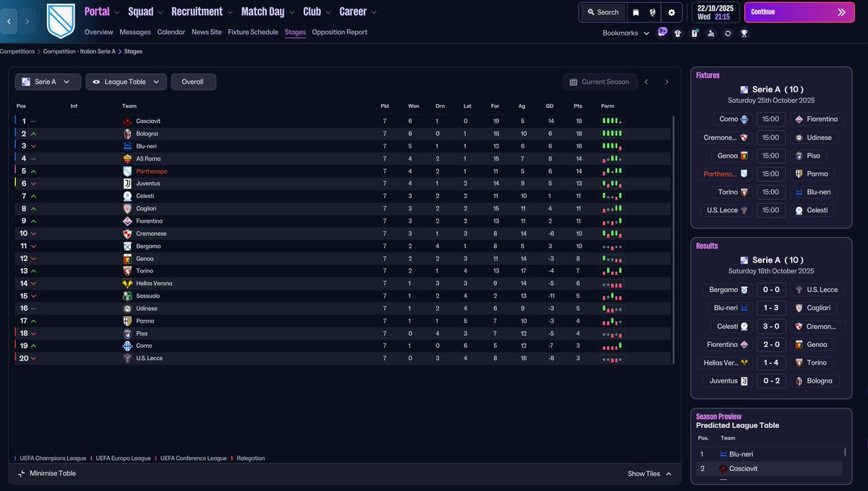Go to the previous season arrow

[647, 82]
